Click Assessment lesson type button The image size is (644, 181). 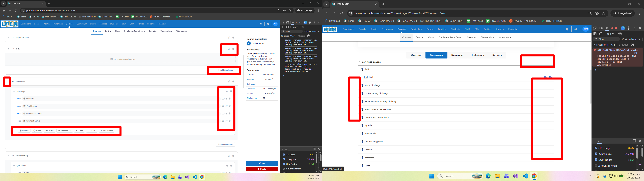coord(65,131)
